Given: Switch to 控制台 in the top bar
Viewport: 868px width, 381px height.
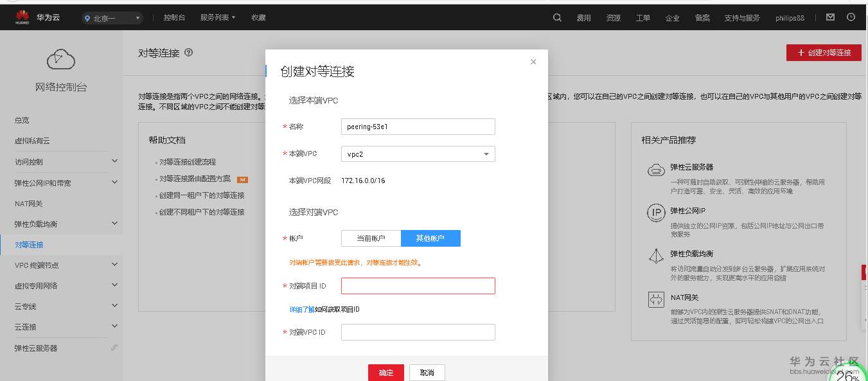Looking at the screenshot, I should click(x=175, y=17).
